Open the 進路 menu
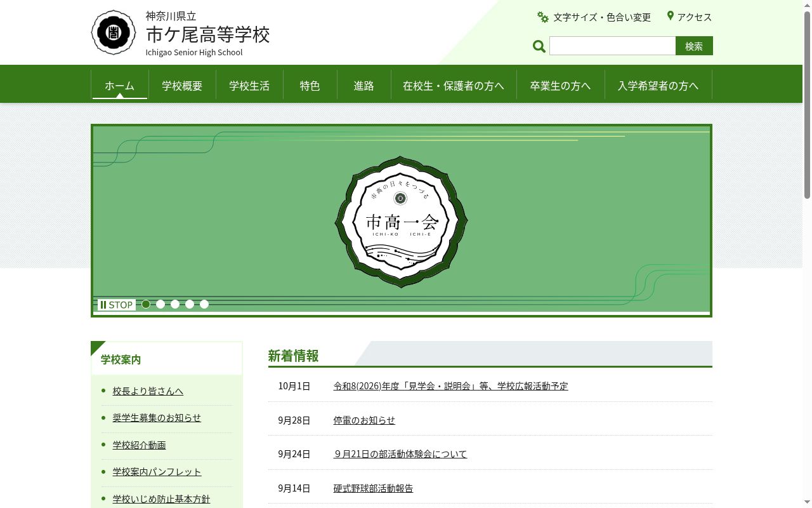 364,85
